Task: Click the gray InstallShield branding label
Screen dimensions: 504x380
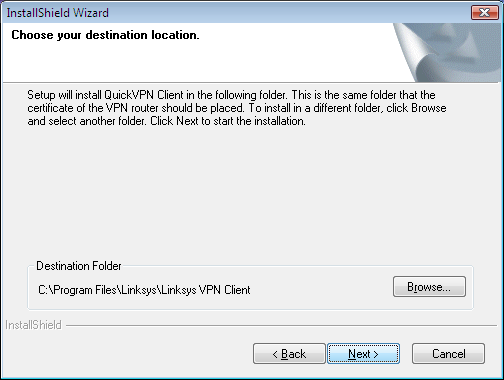Action: click(33, 325)
